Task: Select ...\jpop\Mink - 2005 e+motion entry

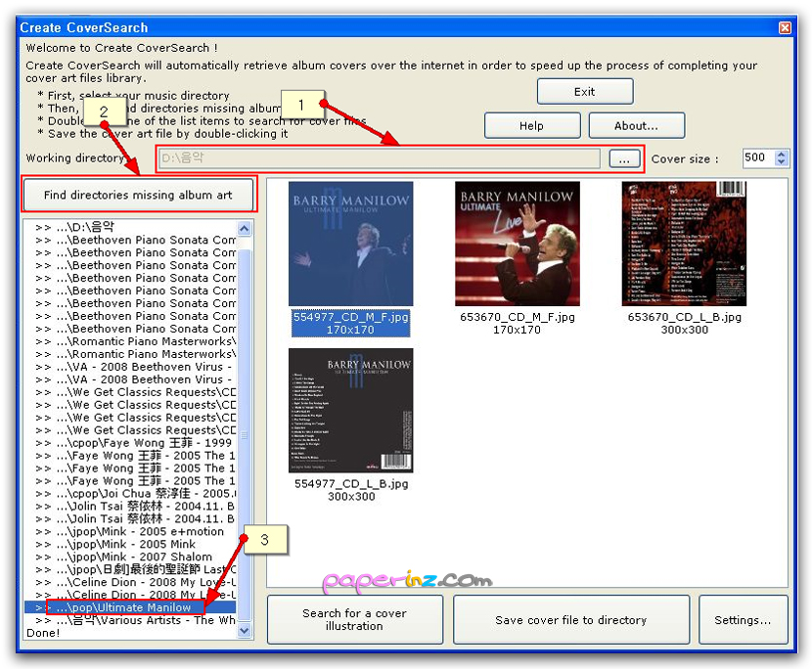Action: (x=130, y=531)
